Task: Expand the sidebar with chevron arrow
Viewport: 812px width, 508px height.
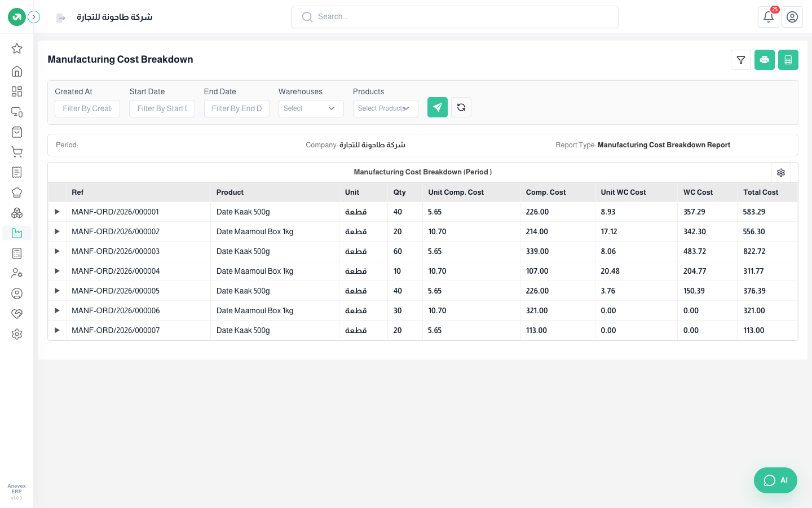Action: tap(34, 17)
